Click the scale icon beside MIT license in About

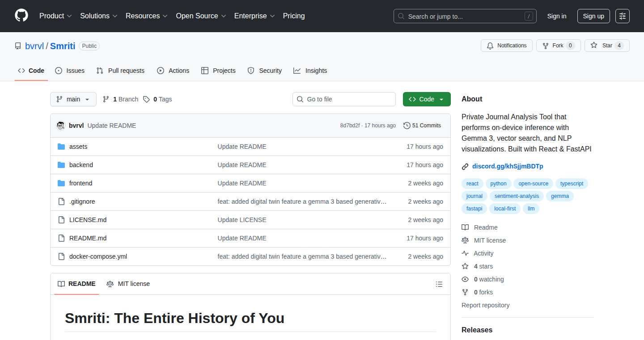[465, 240]
